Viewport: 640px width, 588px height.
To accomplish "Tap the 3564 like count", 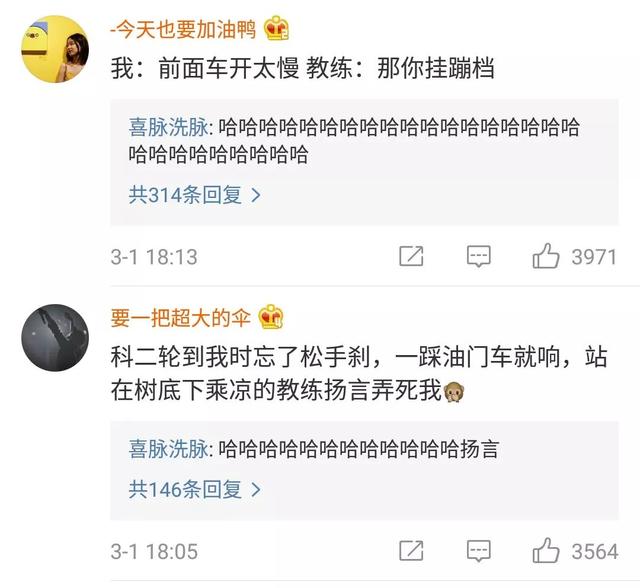I will click(x=595, y=552).
